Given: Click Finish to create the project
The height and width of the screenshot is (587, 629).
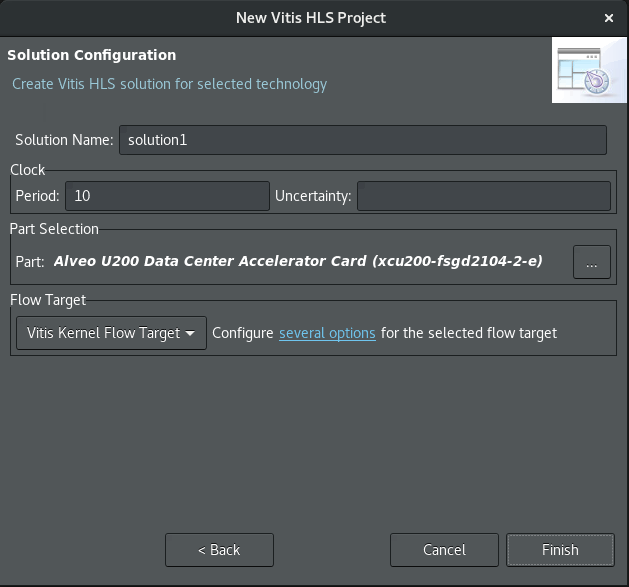Looking at the screenshot, I should 560,550.
